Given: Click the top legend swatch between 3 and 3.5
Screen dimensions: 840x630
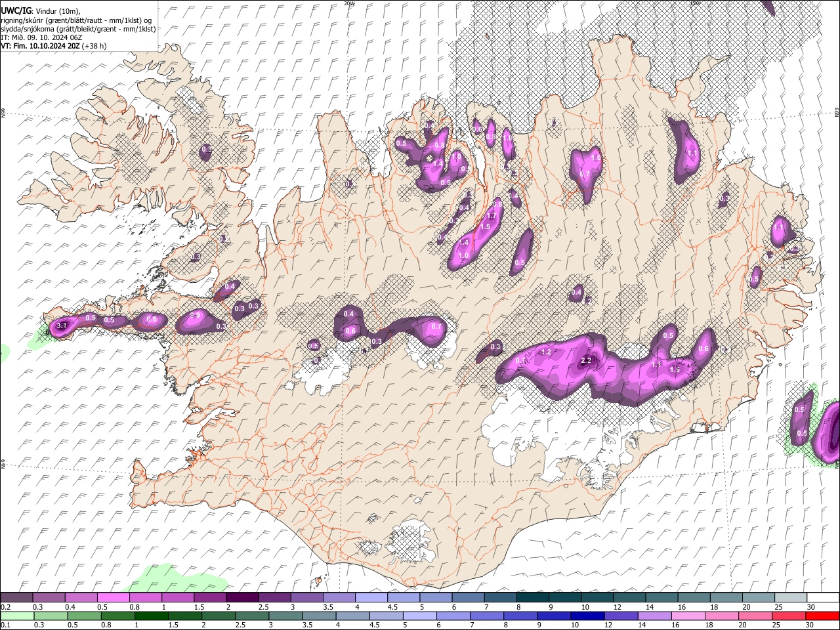Looking at the screenshot, I should 306,598.
